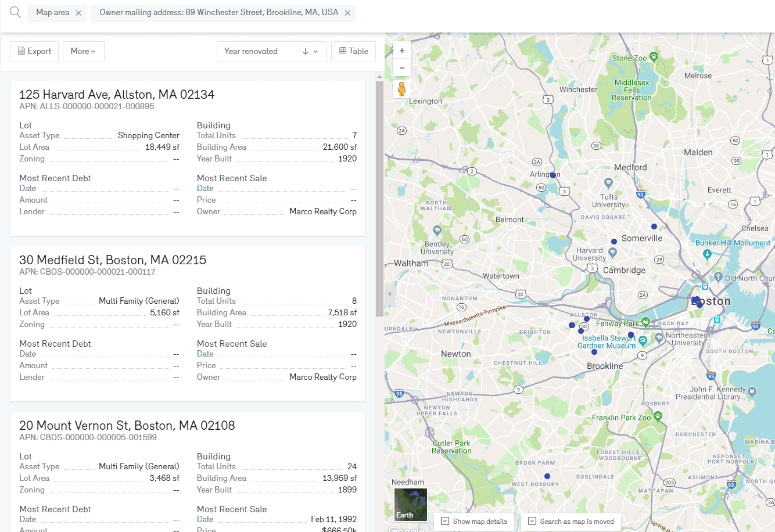This screenshot has width=775, height=532.
Task: Switch map to Earth satellite view
Action: click(x=410, y=505)
